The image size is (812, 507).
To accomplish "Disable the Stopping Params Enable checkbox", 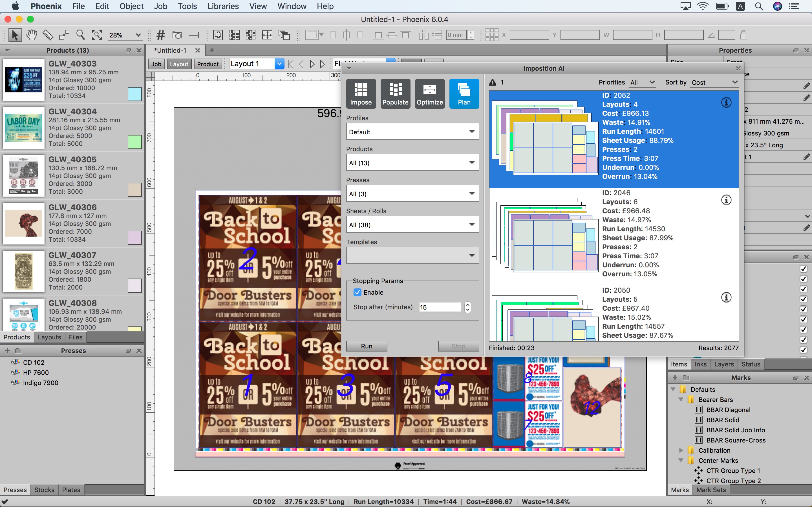I will tap(357, 292).
